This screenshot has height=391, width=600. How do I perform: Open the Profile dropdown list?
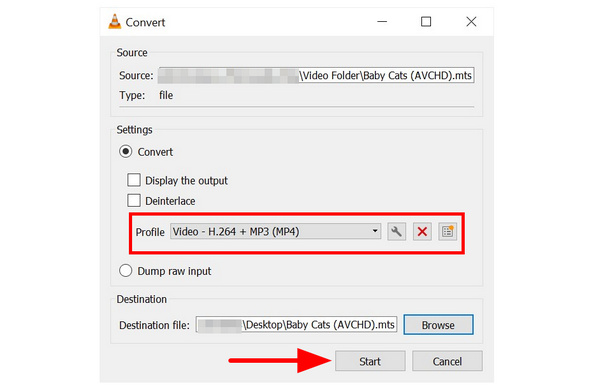pyautogui.click(x=276, y=231)
